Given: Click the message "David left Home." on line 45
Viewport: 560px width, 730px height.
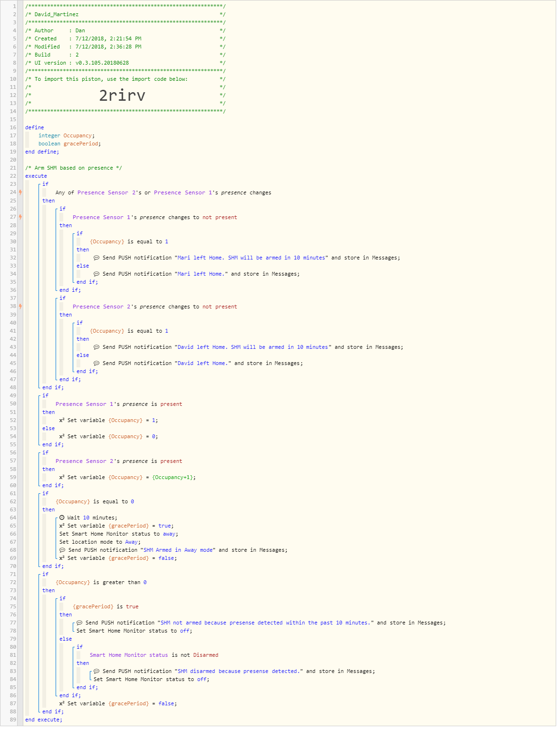Looking at the screenshot, I should (x=203, y=363).
